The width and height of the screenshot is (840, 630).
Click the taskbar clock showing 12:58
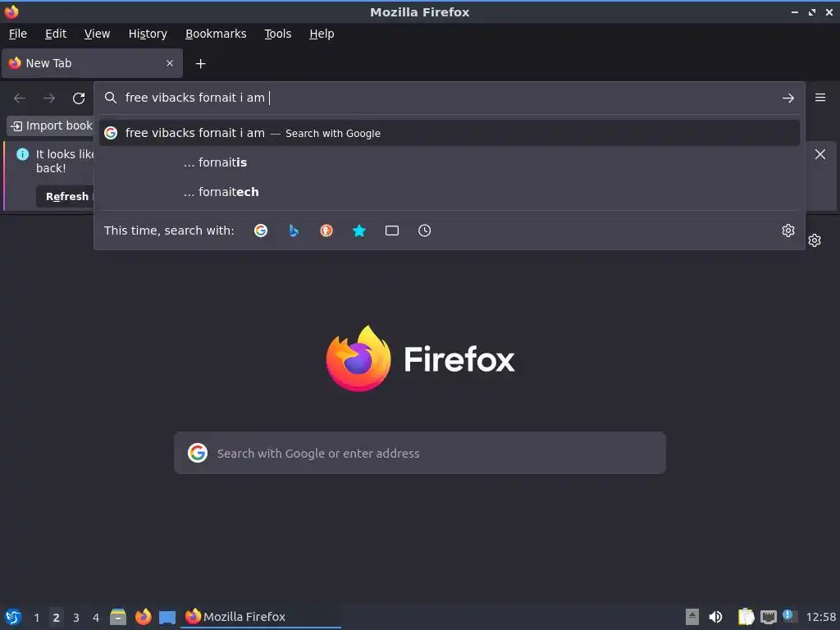[820, 617]
